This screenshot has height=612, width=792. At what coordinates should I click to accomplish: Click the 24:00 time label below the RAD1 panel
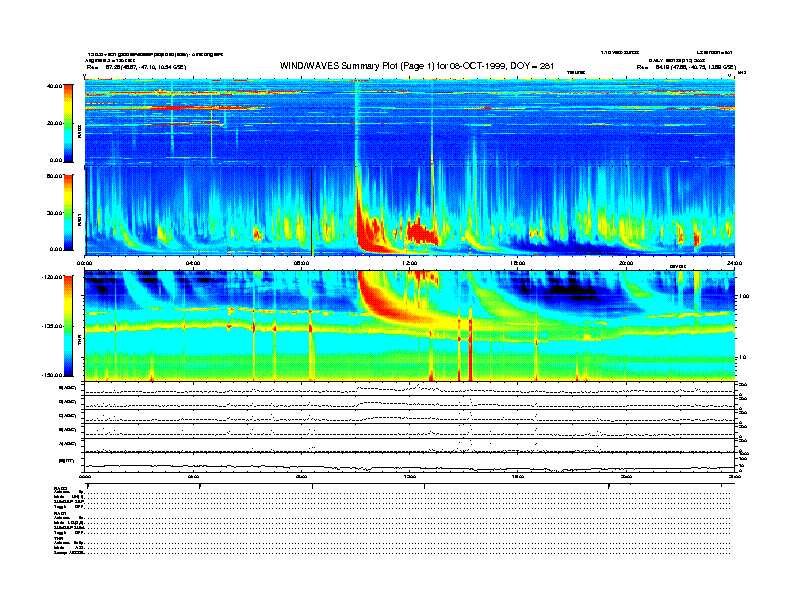pos(734,263)
